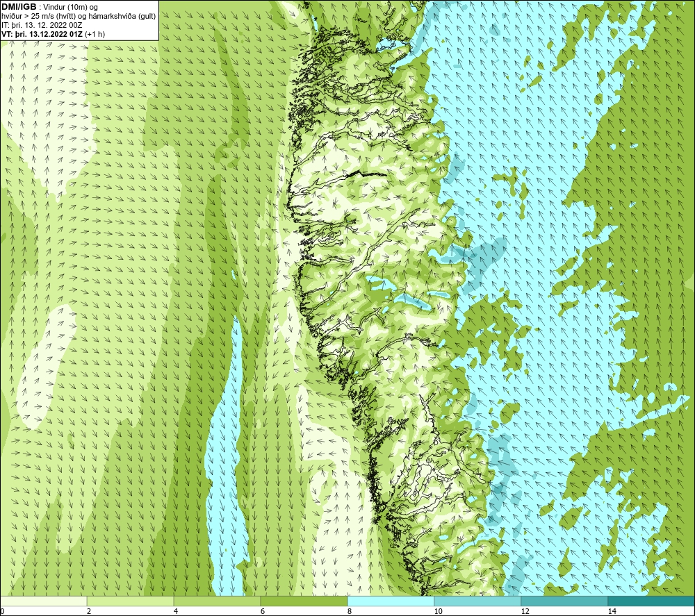
Task: Click the 12–14 m/s teal legend swatch
Action: pyautogui.click(x=564, y=601)
